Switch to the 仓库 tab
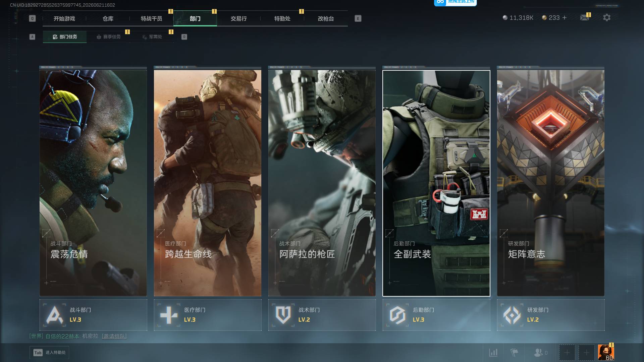Screen dimensions: 644x362 pos(108,18)
